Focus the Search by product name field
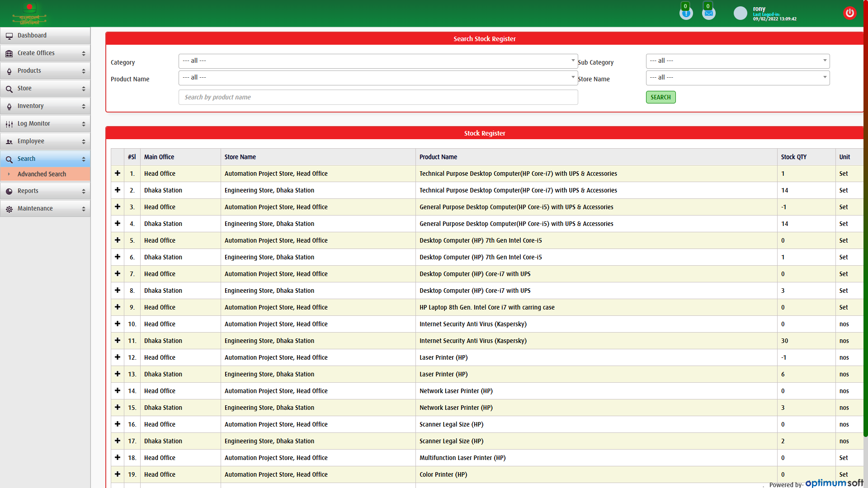The width and height of the screenshot is (868, 488). [x=378, y=97]
